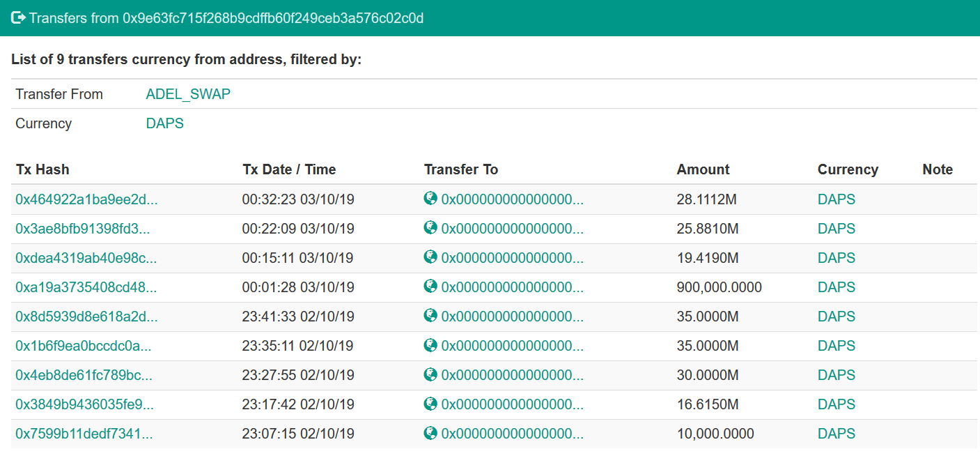This screenshot has height=456, width=980.
Task: Open recipient address in 23:27:55 row
Action: [513, 375]
